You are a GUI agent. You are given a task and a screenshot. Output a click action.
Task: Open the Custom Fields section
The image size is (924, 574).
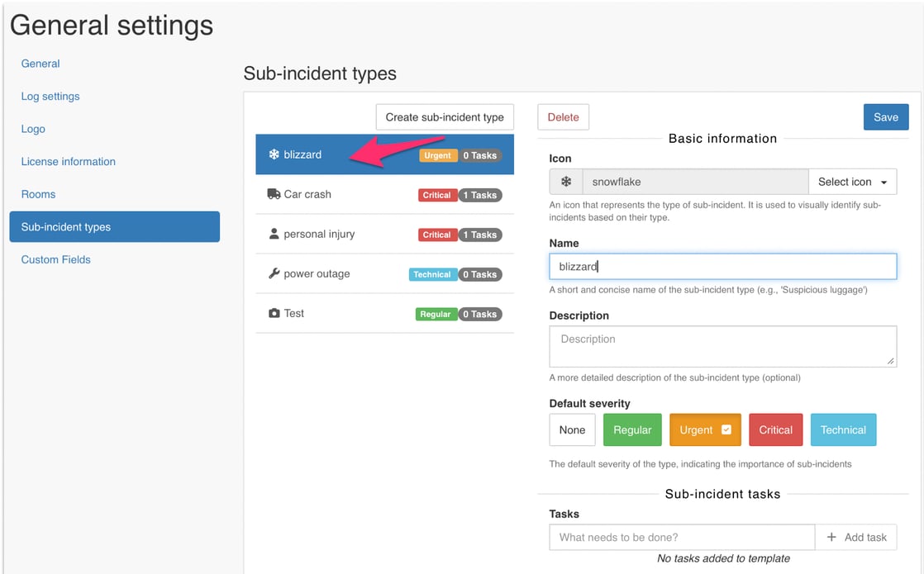55,259
